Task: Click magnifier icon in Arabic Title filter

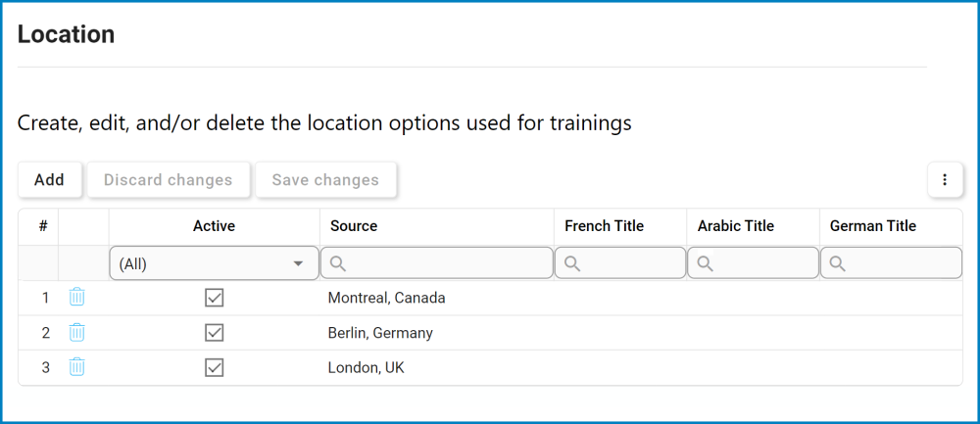Action: [705, 263]
